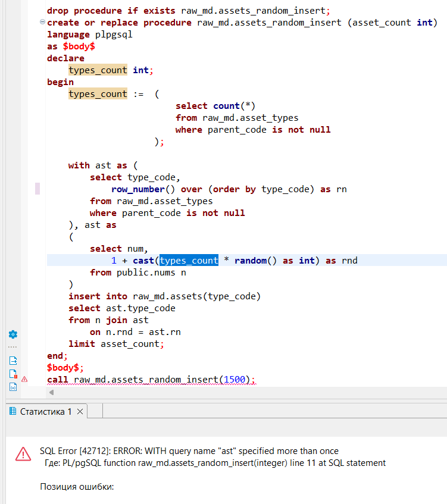447x504 pixels.
Task: Open the SQL editor settings gear
Action: pyautogui.click(x=12, y=334)
